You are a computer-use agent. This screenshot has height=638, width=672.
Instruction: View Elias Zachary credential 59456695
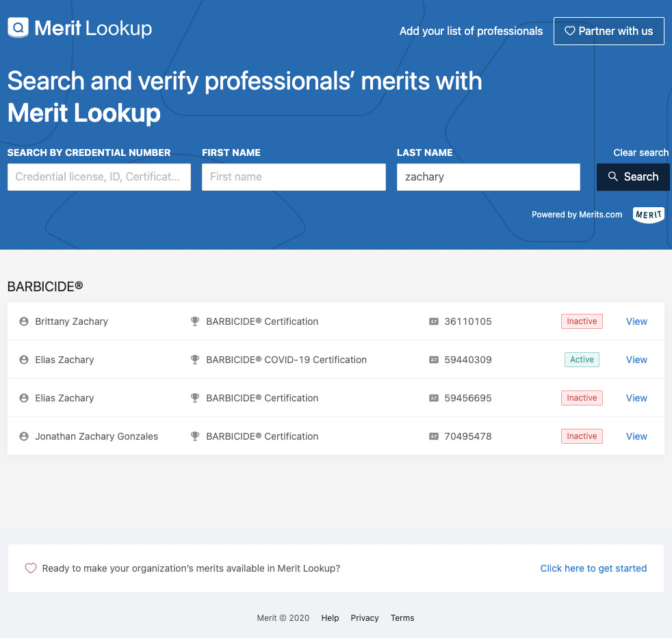(636, 398)
